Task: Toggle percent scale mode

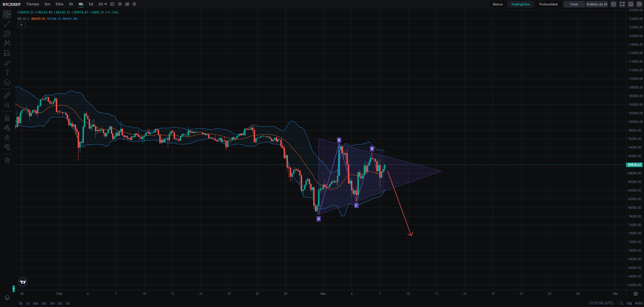Action: pos(621,303)
